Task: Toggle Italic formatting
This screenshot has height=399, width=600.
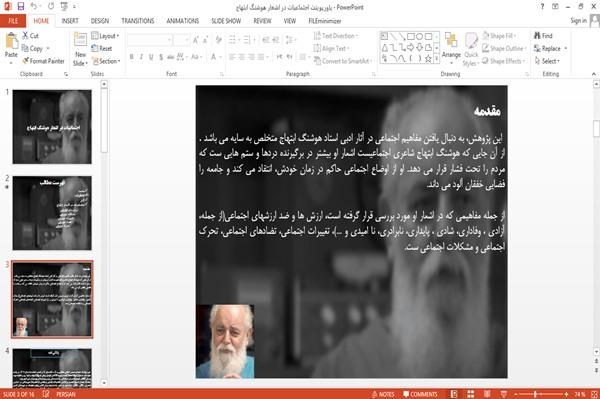Action: (141, 57)
